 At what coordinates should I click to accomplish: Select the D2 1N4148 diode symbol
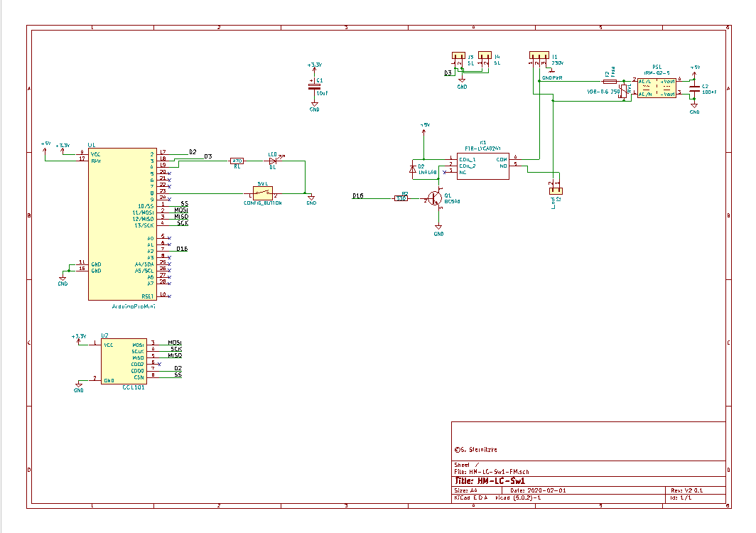pos(412,169)
